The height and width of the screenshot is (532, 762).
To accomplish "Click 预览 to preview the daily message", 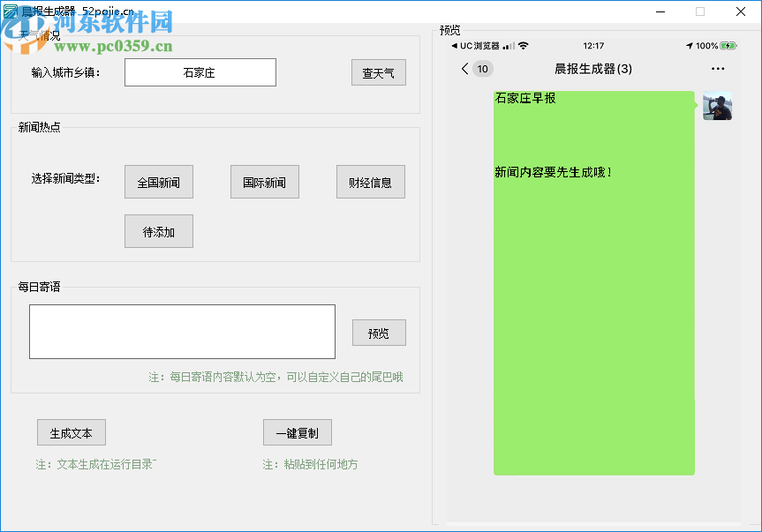I will tap(379, 333).
